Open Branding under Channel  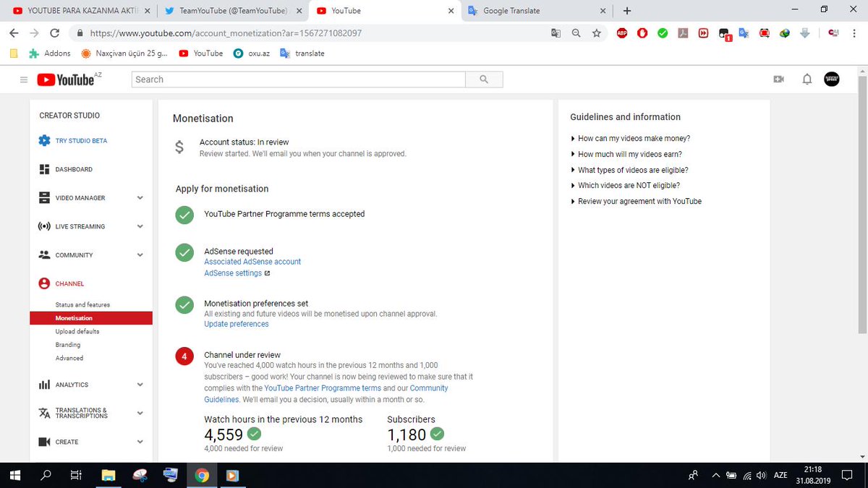(68, 345)
